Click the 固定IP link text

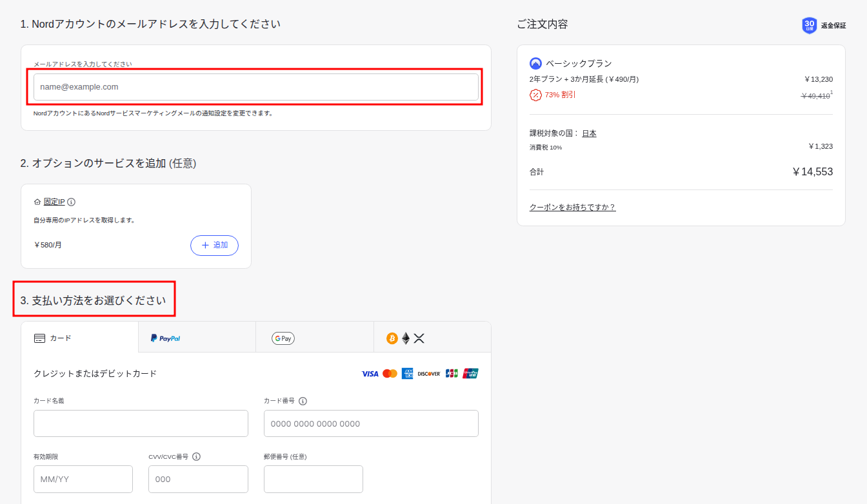[54, 202]
